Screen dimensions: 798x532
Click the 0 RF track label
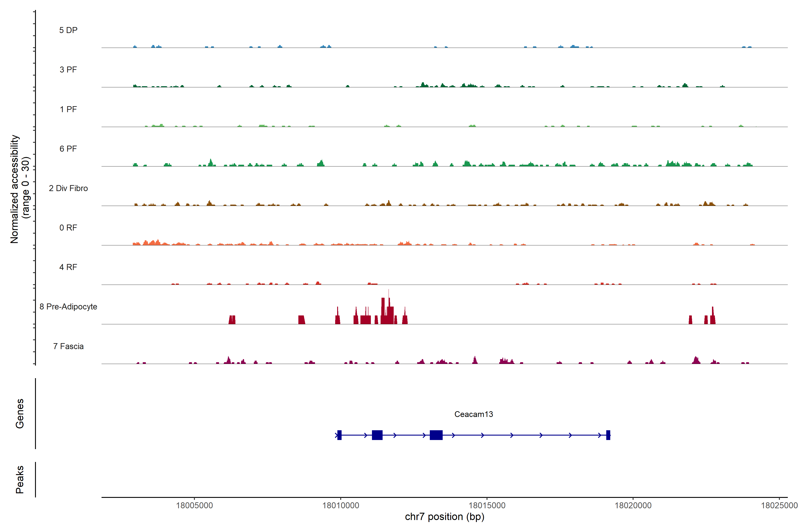point(68,228)
